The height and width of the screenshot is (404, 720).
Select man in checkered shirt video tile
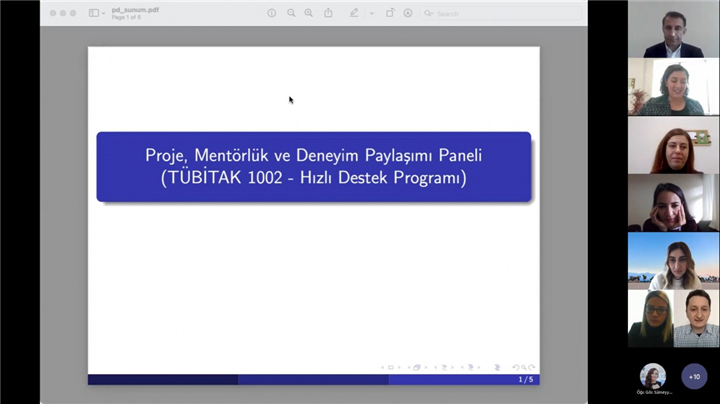click(697, 319)
